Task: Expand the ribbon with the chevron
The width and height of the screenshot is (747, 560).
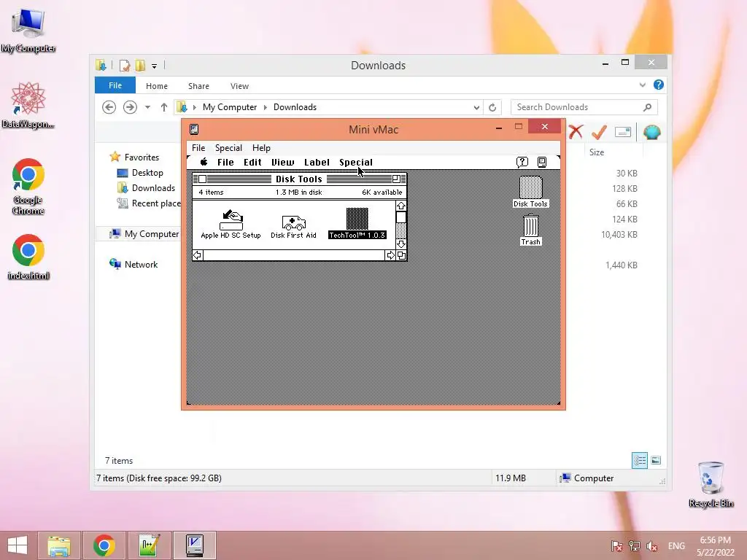Action: click(x=642, y=85)
